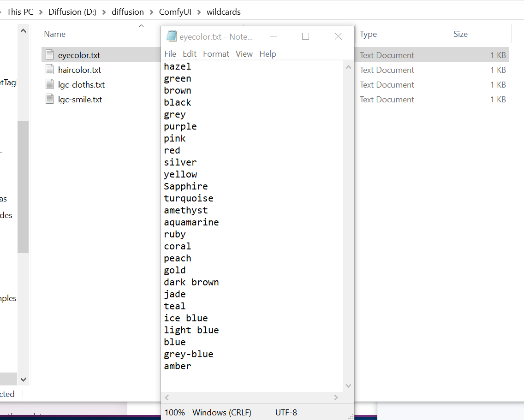Click the Notepad app icon in the title bar
Viewport: 524px width, 420px height.
point(172,36)
